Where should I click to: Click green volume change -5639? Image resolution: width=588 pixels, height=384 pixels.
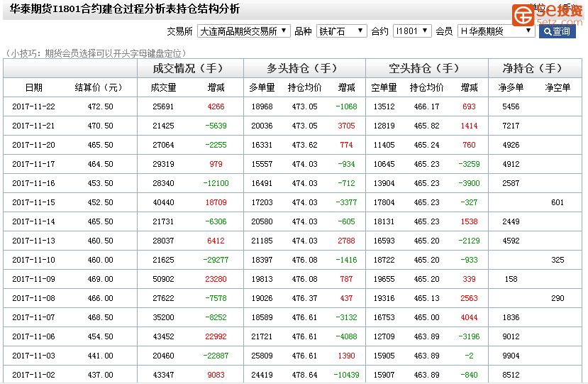(x=216, y=126)
